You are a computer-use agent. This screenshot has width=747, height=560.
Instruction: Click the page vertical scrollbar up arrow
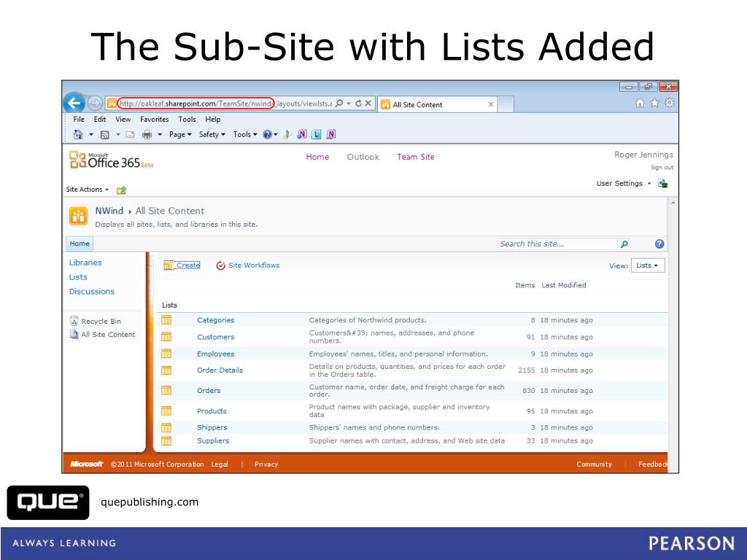pyautogui.click(x=673, y=203)
